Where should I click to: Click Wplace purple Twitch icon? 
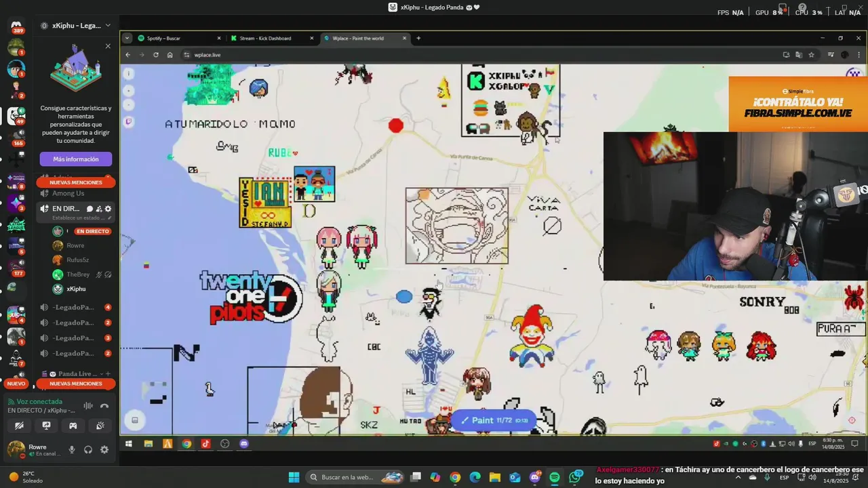coord(129,122)
